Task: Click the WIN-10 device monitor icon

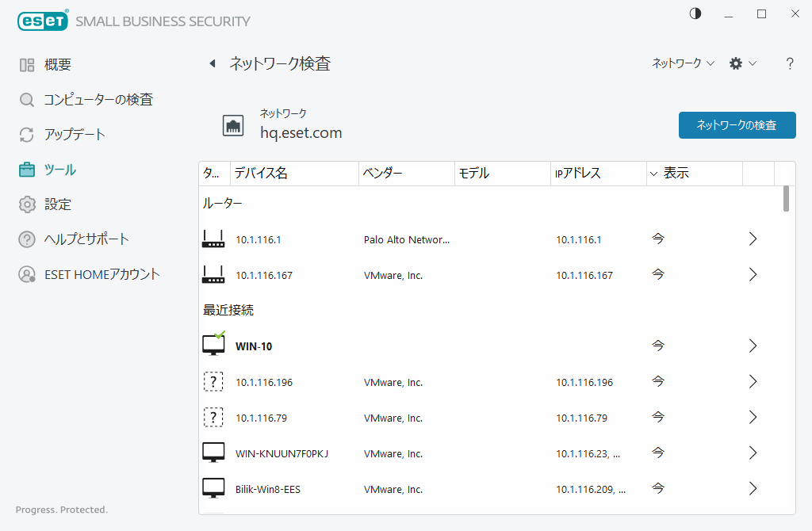Action: tap(213, 344)
